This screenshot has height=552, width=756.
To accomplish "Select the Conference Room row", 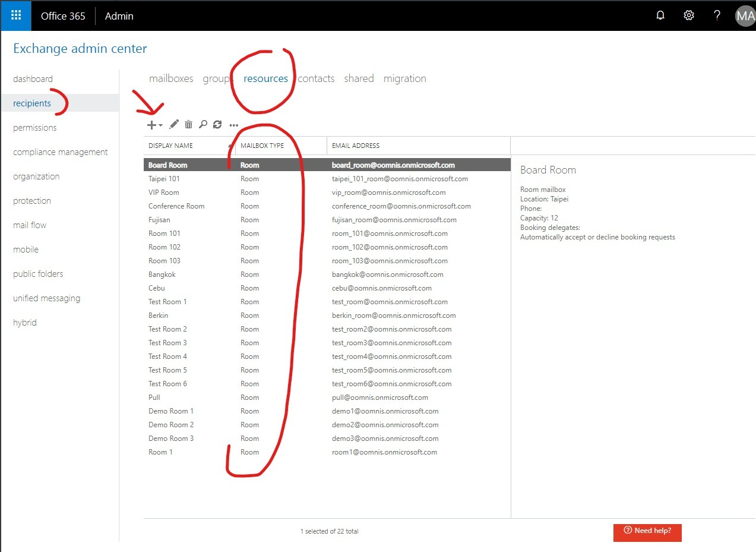I will coord(327,206).
